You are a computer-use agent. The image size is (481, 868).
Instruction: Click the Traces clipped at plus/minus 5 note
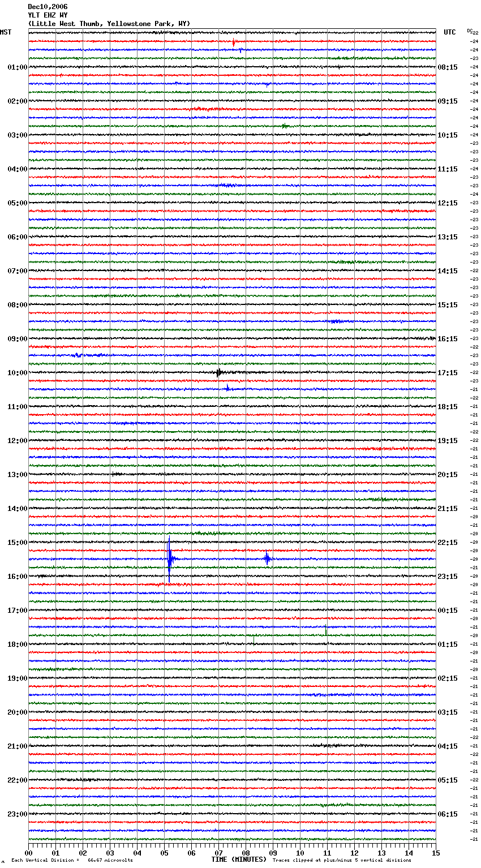click(342, 861)
